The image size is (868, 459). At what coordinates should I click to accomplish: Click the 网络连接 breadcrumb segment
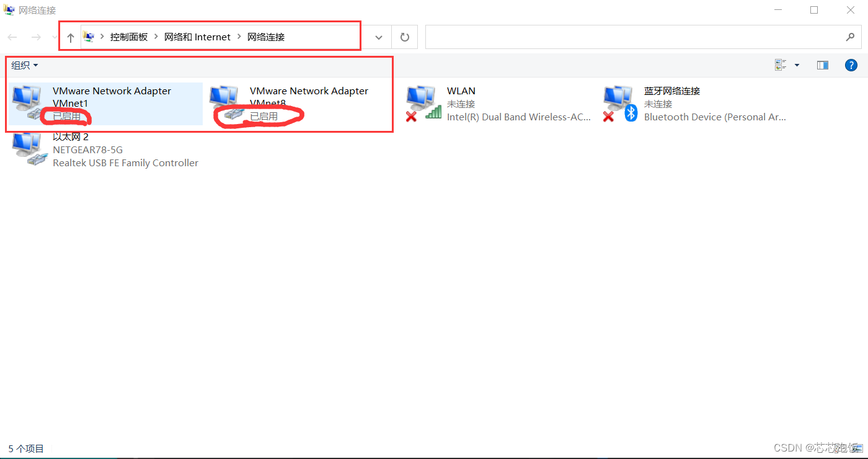point(266,37)
